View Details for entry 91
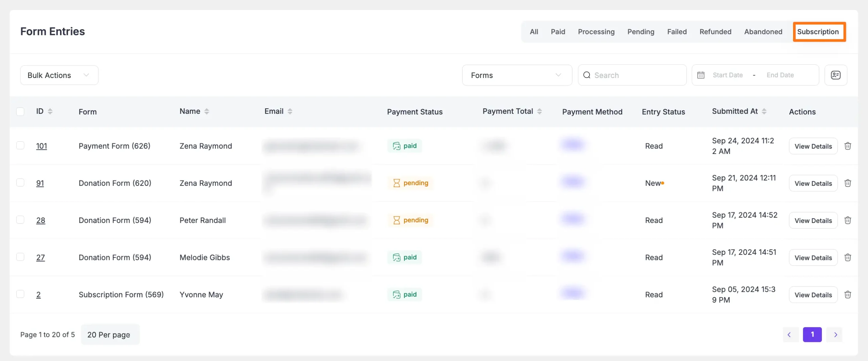 [x=813, y=183]
